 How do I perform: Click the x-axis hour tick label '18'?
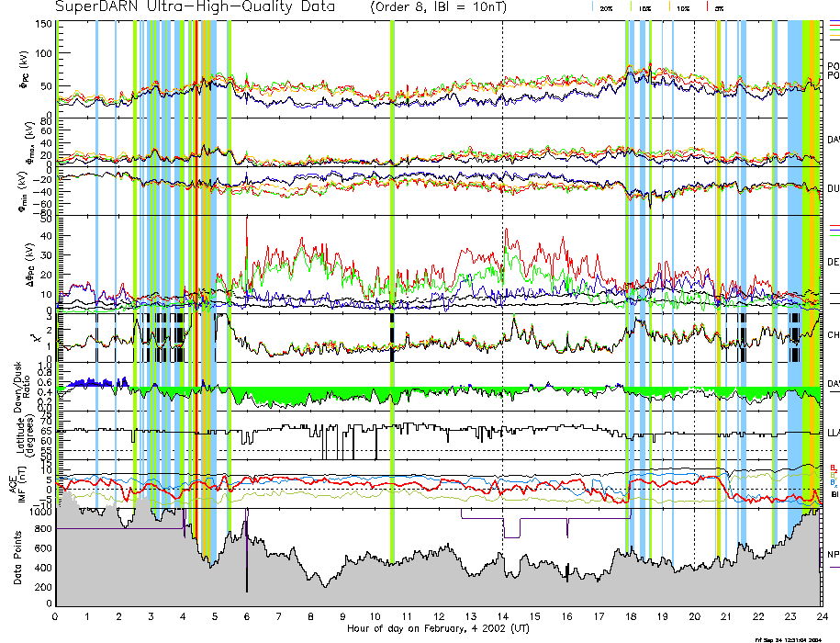pyautogui.click(x=631, y=616)
